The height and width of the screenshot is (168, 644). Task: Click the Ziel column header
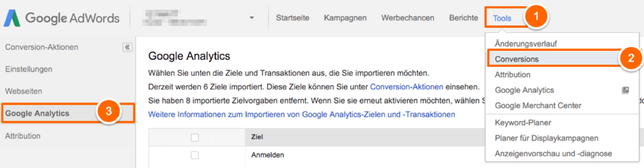click(257, 137)
